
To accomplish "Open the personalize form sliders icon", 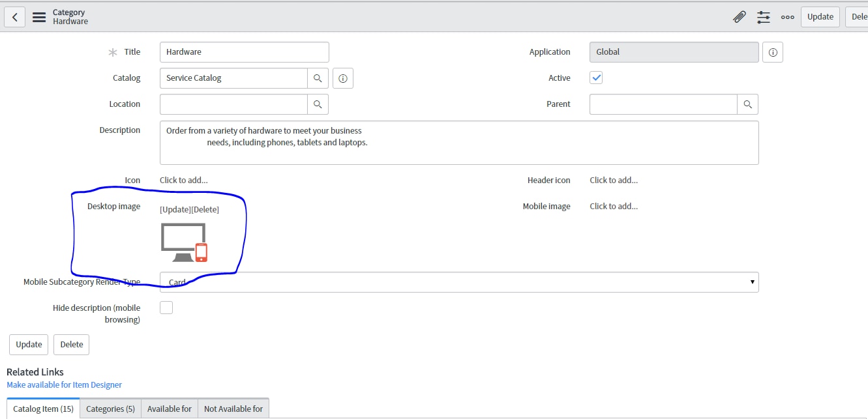I will click(x=763, y=16).
